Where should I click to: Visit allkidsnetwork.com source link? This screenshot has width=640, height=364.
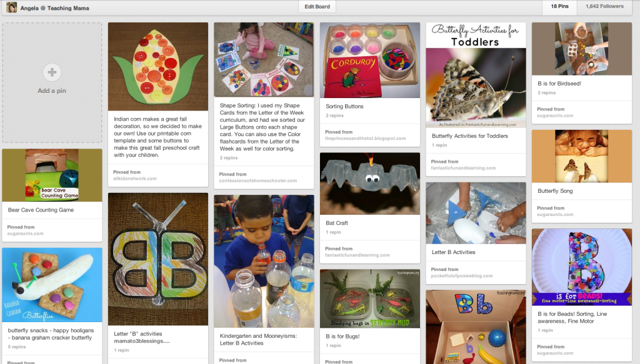click(x=135, y=179)
